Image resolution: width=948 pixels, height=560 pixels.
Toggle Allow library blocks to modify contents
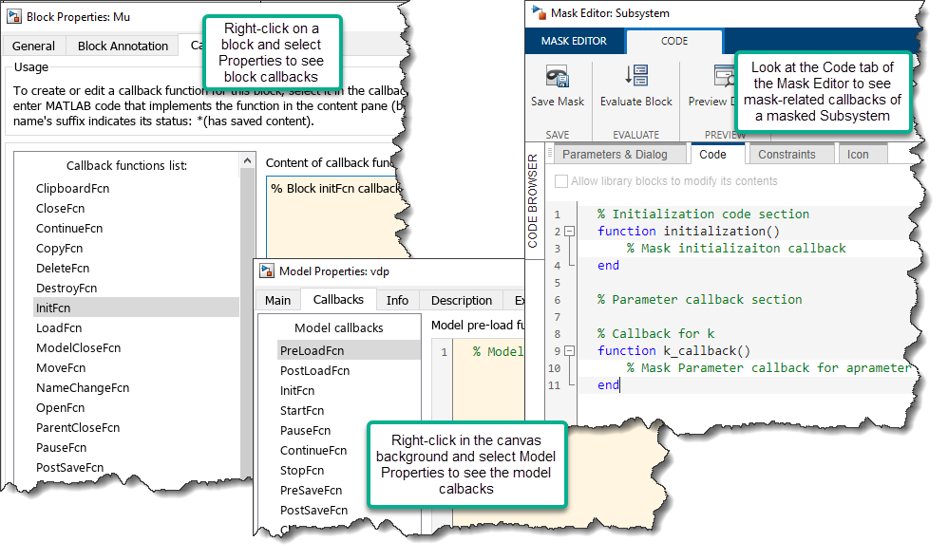click(561, 181)
